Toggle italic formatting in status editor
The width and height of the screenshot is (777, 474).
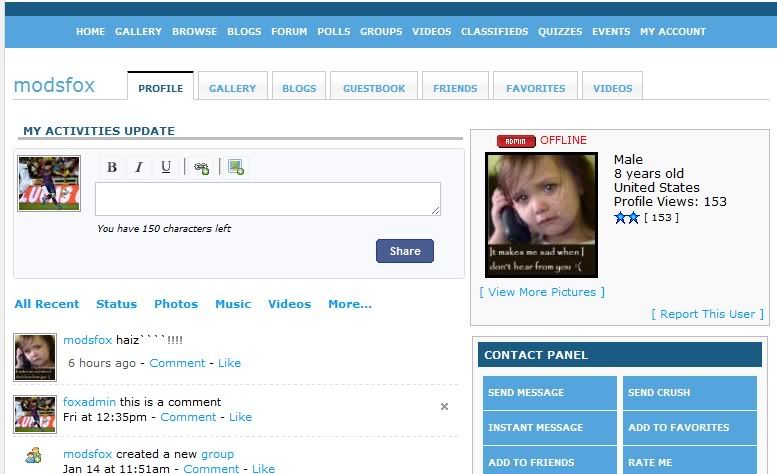pos(139,167)
